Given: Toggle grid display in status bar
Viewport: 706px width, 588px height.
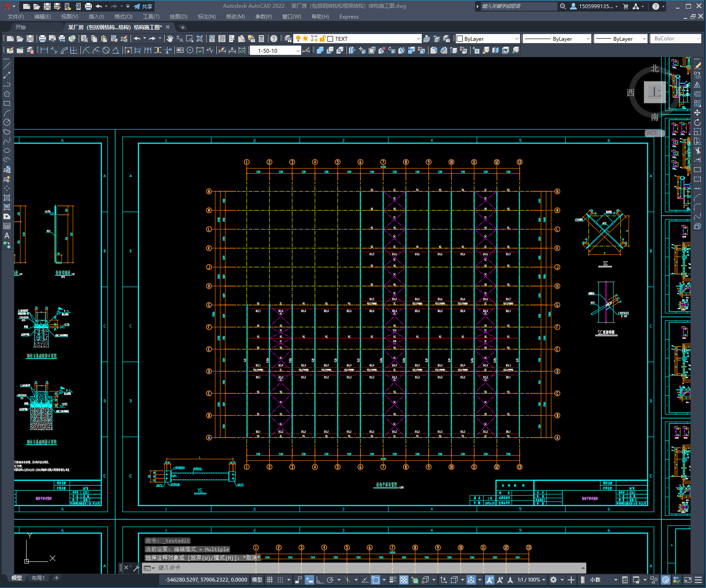Looking at the screenshot, I should pyautogui.click(x=270, y=579).
